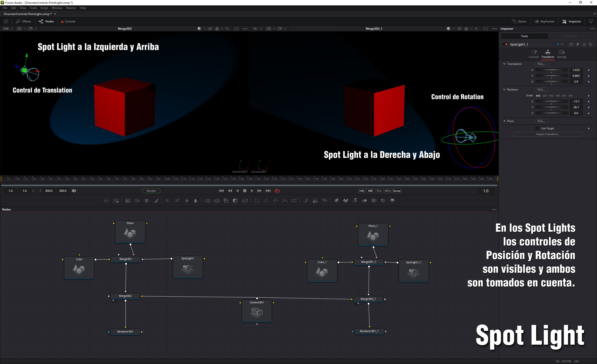This screenshot has height=364, width=597.
Task: Toggle HiQ high quality mode
Action: click(x=361, y=191)
